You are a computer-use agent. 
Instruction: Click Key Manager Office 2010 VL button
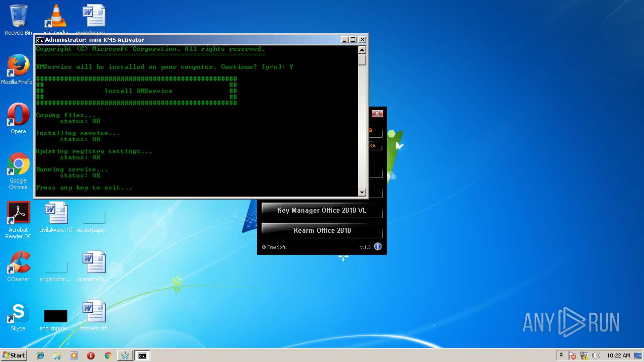click(322, 211)
